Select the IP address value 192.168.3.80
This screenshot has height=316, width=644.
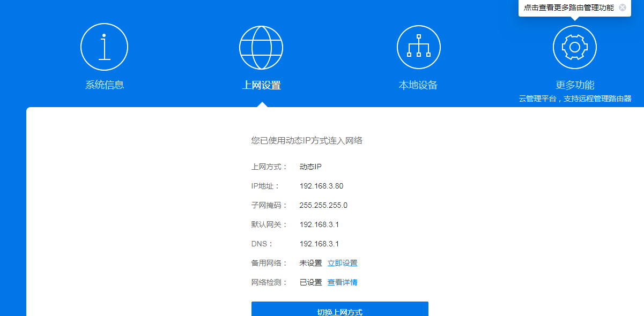pos(321,186)
